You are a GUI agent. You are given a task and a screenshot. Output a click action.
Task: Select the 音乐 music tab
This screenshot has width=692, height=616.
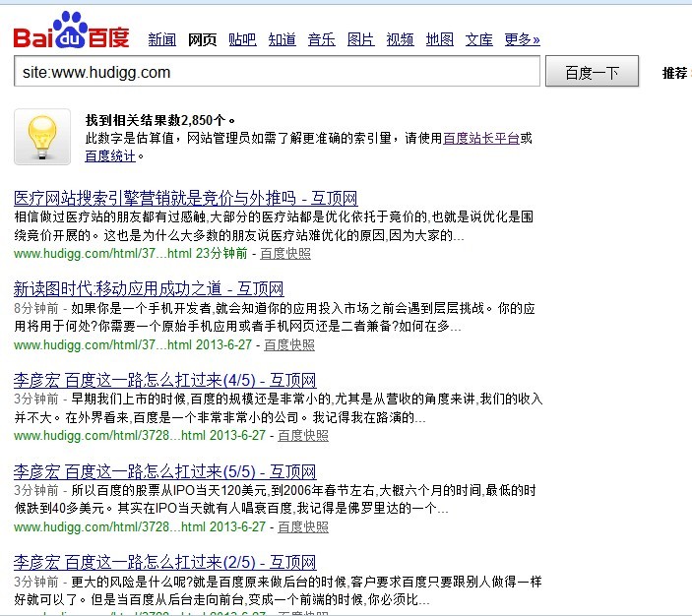coord(321,40)
